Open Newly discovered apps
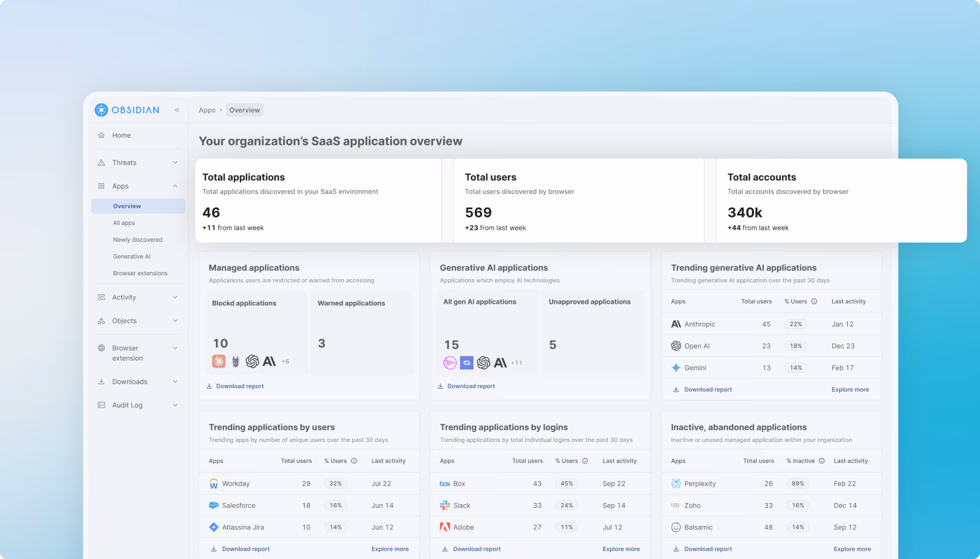The width and height of the screenshot is (980, 559). coord(138,239)
